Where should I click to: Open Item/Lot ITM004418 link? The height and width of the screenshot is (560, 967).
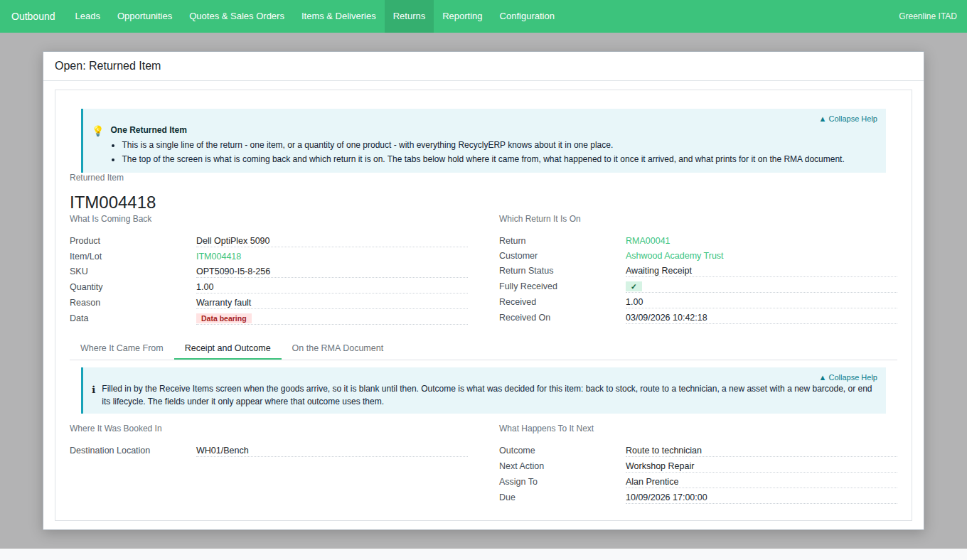click(218, 257)
